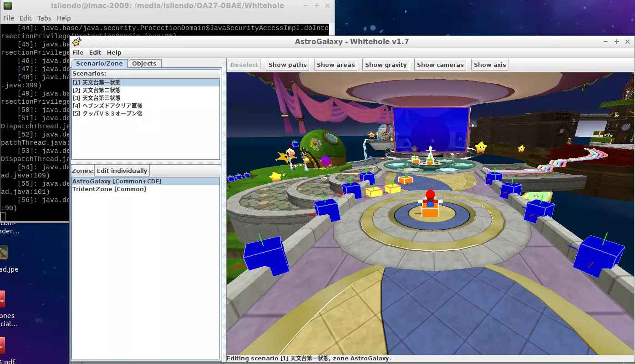Toggle Show gravity button
The image size is (635, 364).
click(386, 65)
